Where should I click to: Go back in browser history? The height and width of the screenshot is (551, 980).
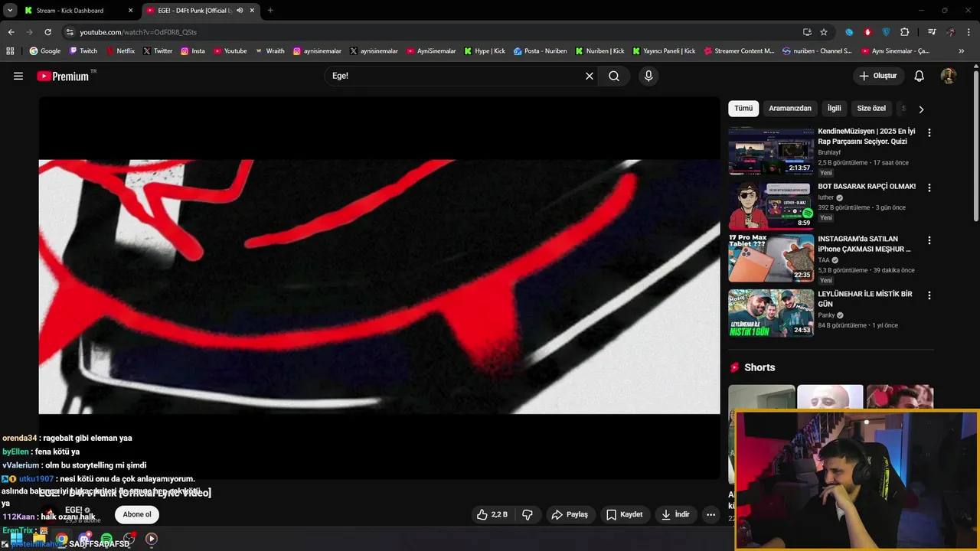(x=11, y=32)
